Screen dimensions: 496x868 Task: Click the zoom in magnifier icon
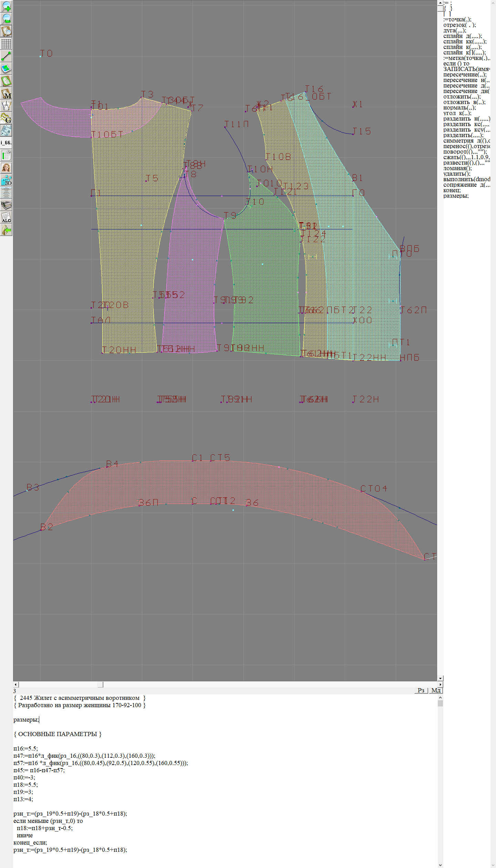tap(6, 6)
